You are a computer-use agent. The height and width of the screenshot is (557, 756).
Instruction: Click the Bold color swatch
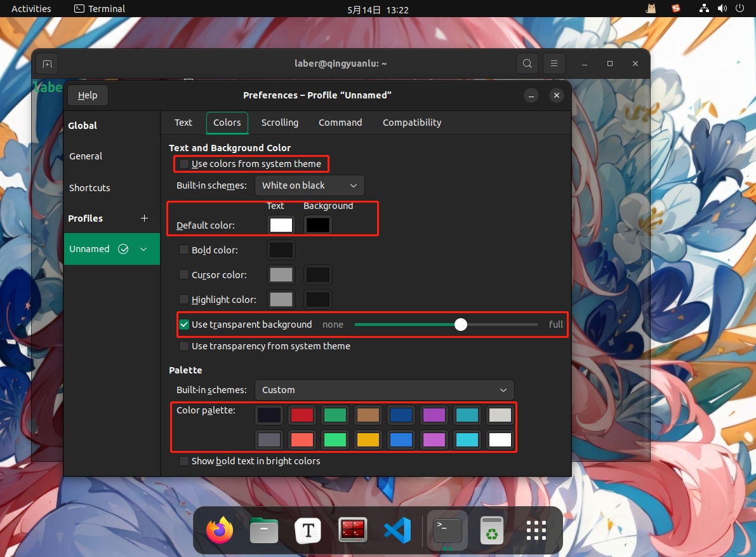281,250
